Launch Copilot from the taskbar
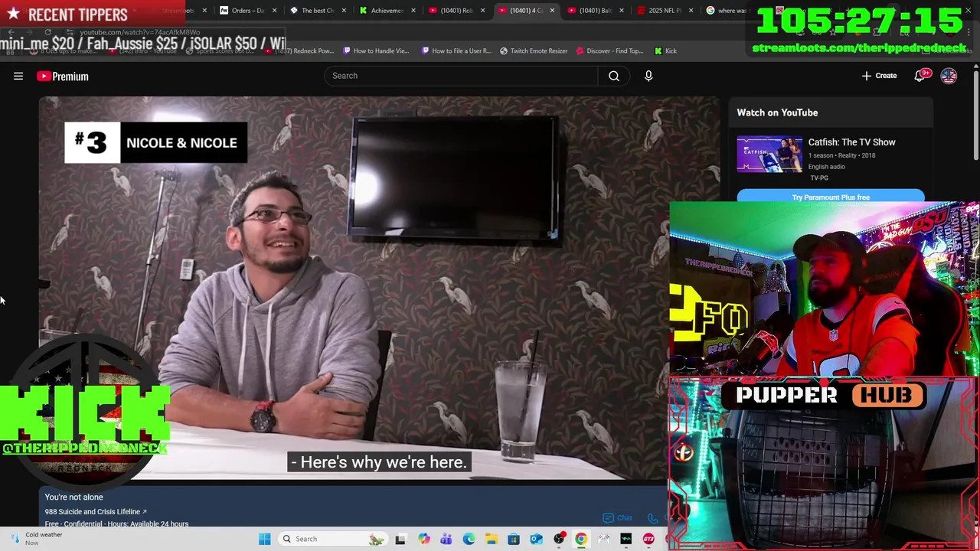The image size is (980, 551). [x=424, y=539]
